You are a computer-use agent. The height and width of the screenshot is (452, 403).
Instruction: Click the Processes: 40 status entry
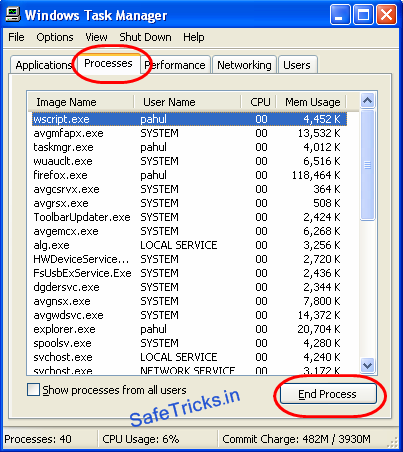tap(38, 439)
